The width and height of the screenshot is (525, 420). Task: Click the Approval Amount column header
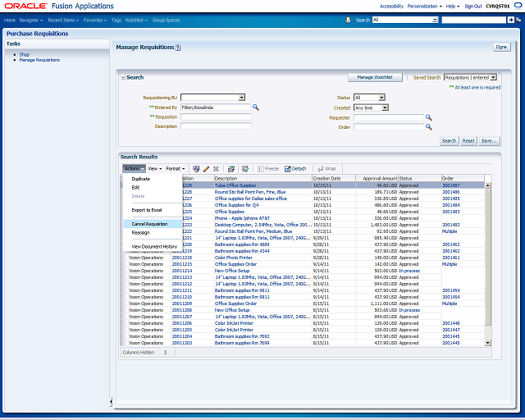coord(377,179)
